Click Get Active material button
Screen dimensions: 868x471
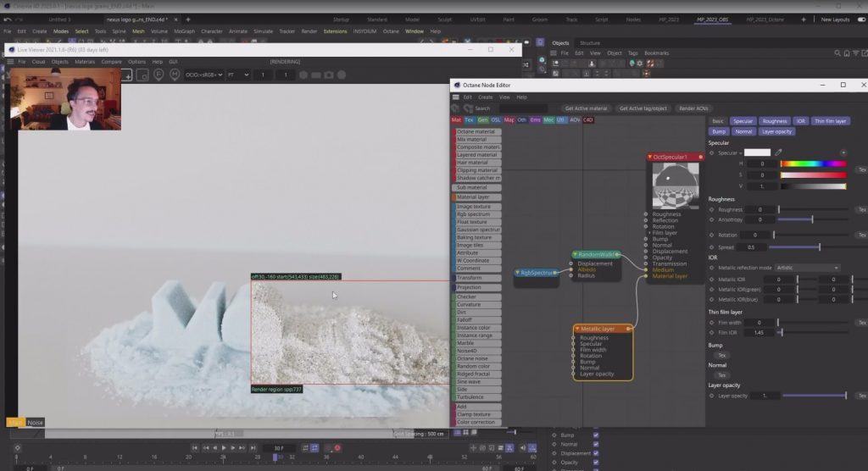coord(586,108)
